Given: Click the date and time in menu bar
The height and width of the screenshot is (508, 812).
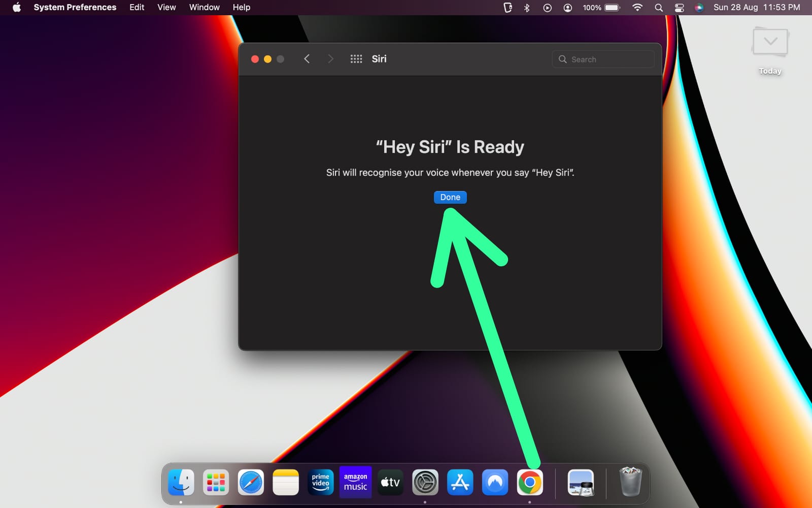Looking at the screenshot, I should pos(757,7).
